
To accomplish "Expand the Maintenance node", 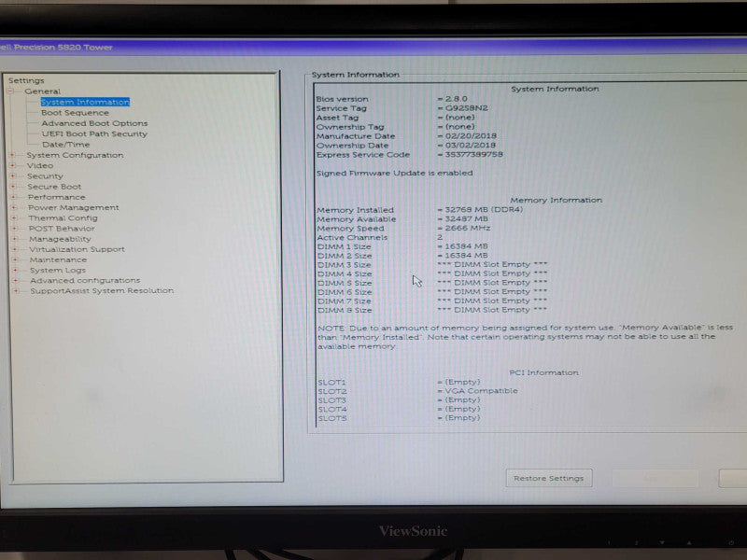I will 15,259.
